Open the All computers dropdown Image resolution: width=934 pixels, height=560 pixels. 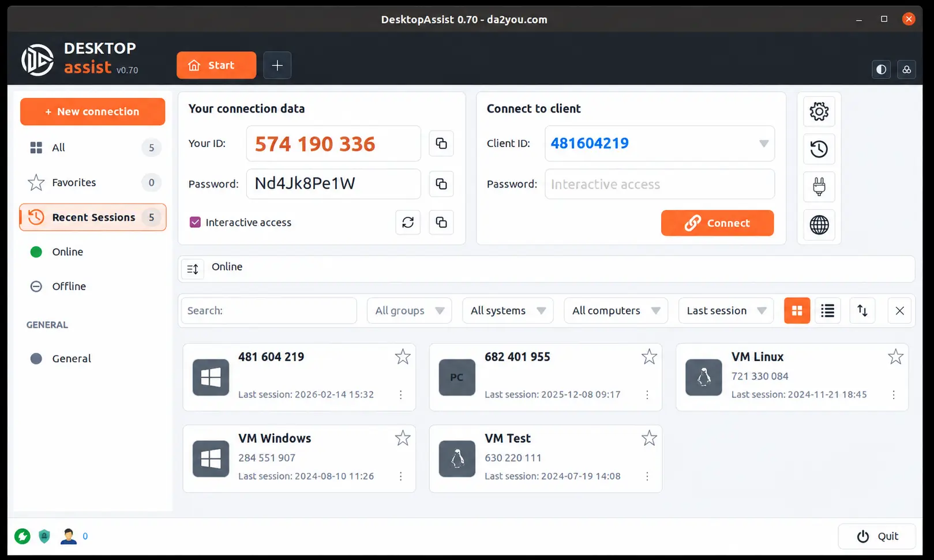tap(616, 311)
